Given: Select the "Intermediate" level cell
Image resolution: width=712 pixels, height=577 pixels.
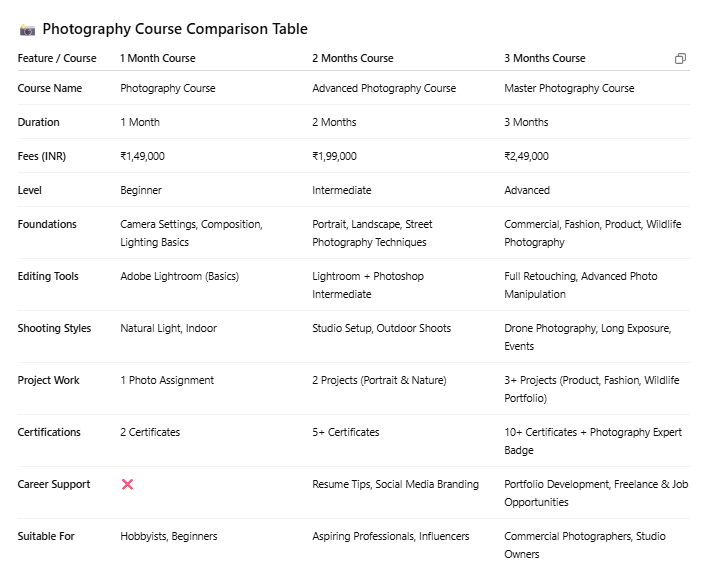Looking at the screenshot, I should tap(342, 191).
